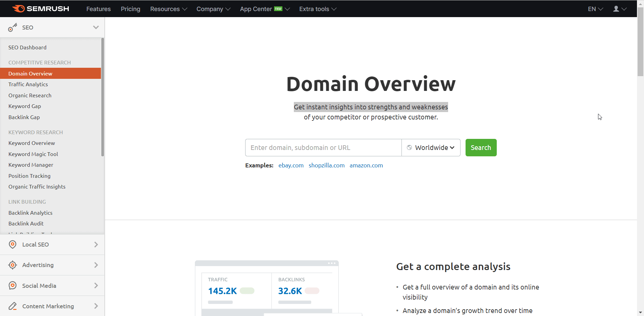Open Backlink Audit tool
Viewport: 644px width, 316px height.
click(26, 224)
